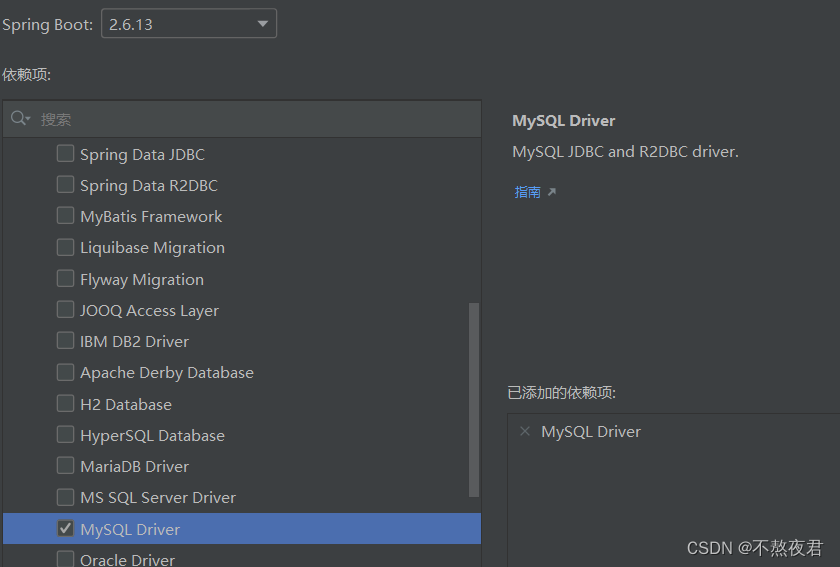Click the dependency search field
Image resolution: width=840 pixels, height=567 pixels.
pos(242,119)
